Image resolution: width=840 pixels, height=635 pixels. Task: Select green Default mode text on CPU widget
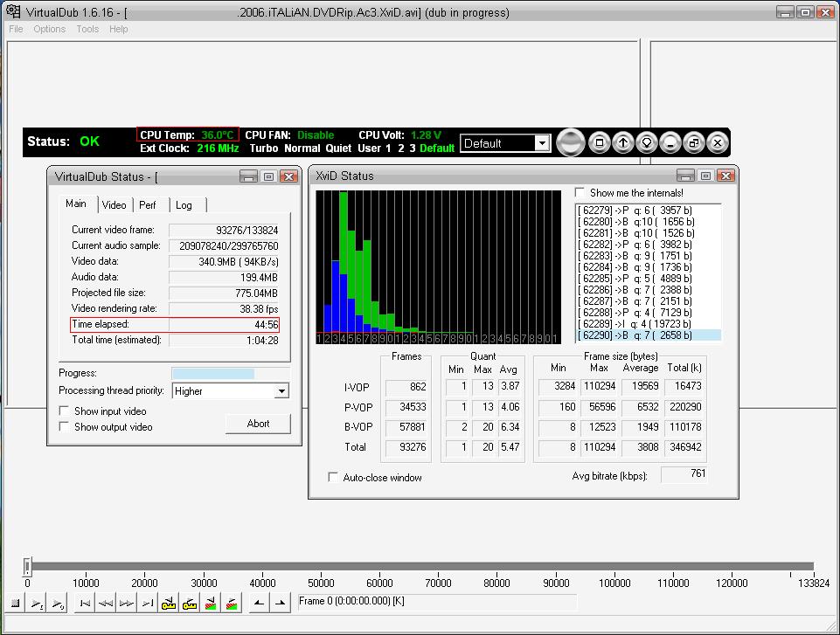pyautogui.click(x=437, y=148)
